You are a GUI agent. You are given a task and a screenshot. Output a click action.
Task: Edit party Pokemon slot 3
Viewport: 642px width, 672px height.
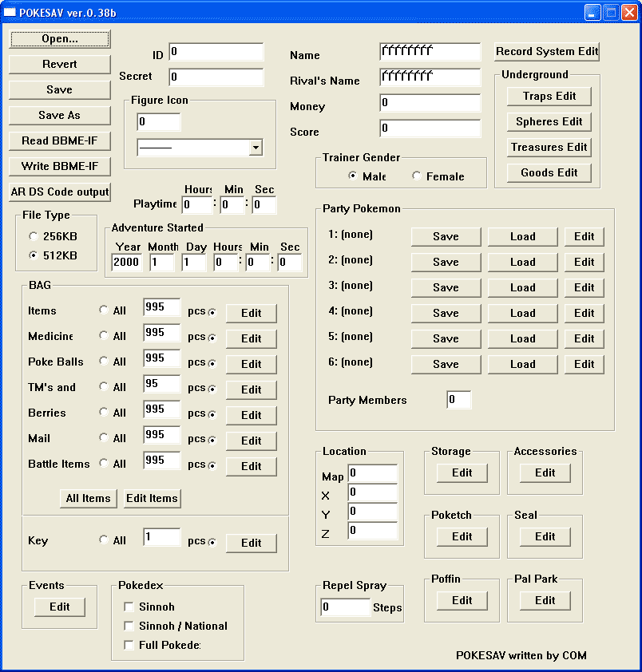point(584,287)
